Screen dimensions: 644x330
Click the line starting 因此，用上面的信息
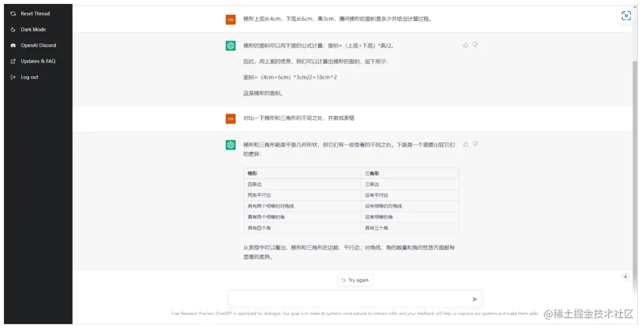click(315, 62)
